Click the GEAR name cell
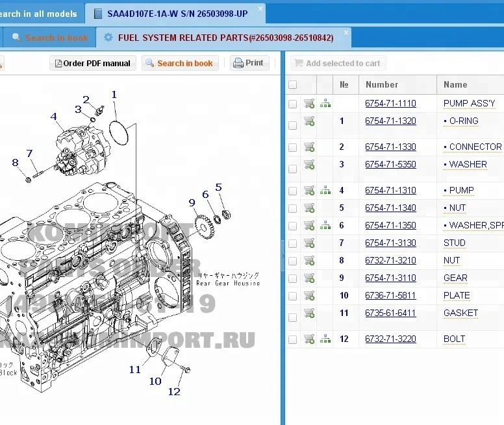Viewport: 504px width, 425px height. tap(455, 278)
